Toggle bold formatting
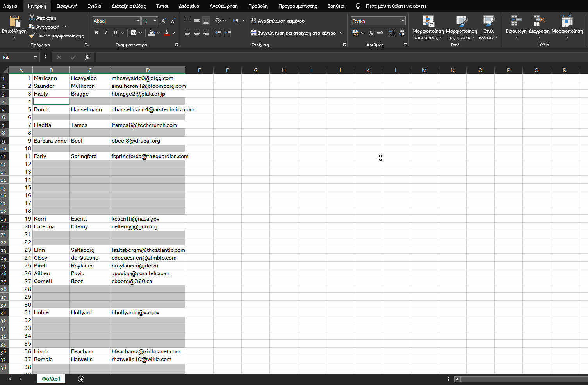The width and height of the screenshot is (588, 385). (x=96, y=33)
